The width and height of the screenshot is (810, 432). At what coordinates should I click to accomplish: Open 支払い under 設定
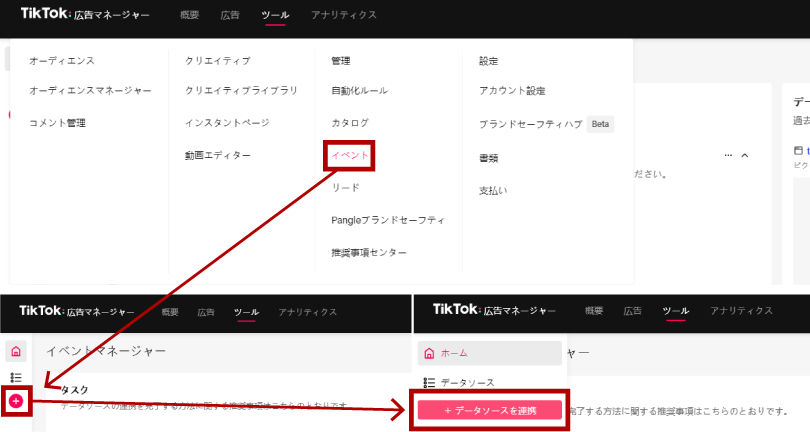493,191
